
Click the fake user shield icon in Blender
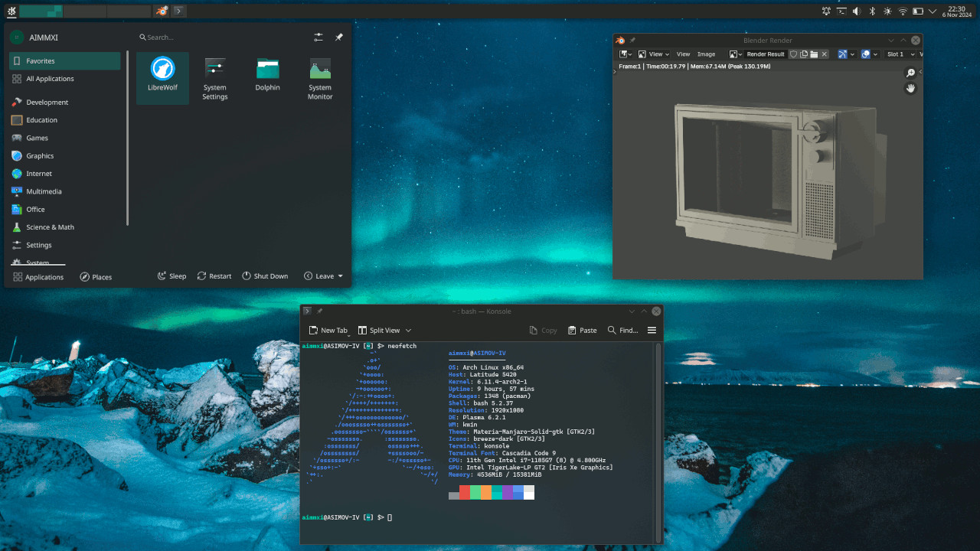(x=794, y=54)
